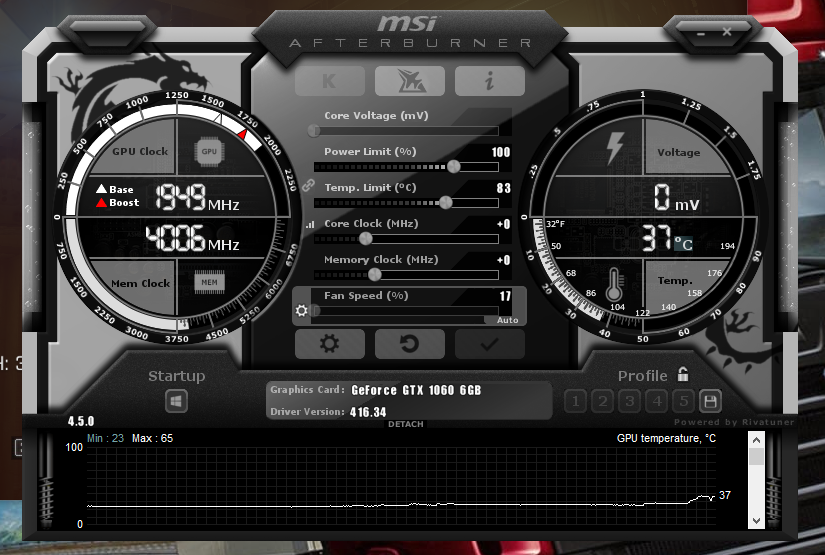
Task: Click the GPU temperature graph title
Action: (666, 438)
